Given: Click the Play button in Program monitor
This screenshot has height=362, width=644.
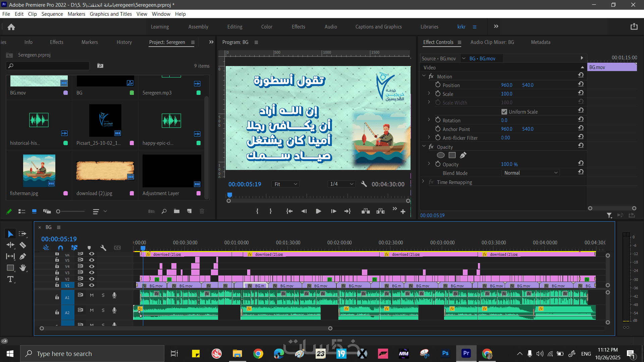Looking at the screenshot, I should pos(318,211).
